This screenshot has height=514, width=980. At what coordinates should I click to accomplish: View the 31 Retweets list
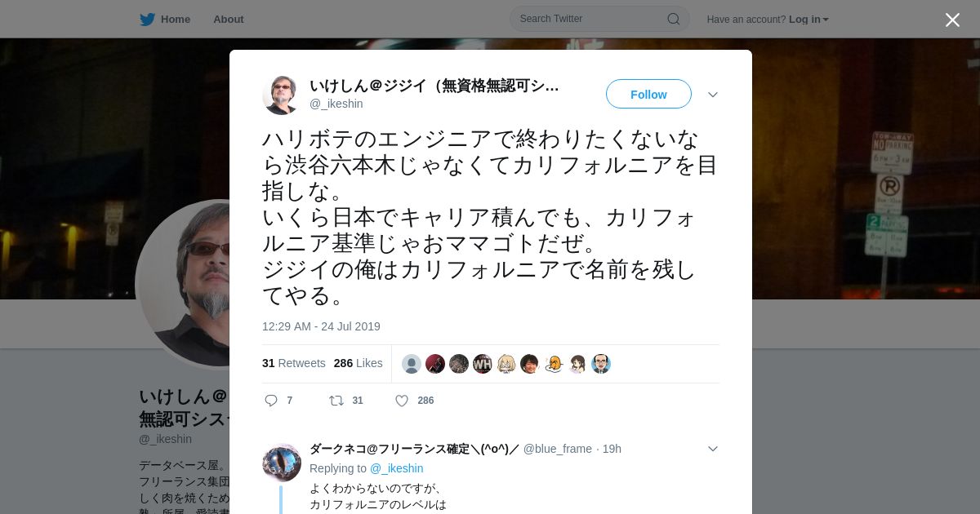[294, 363]
